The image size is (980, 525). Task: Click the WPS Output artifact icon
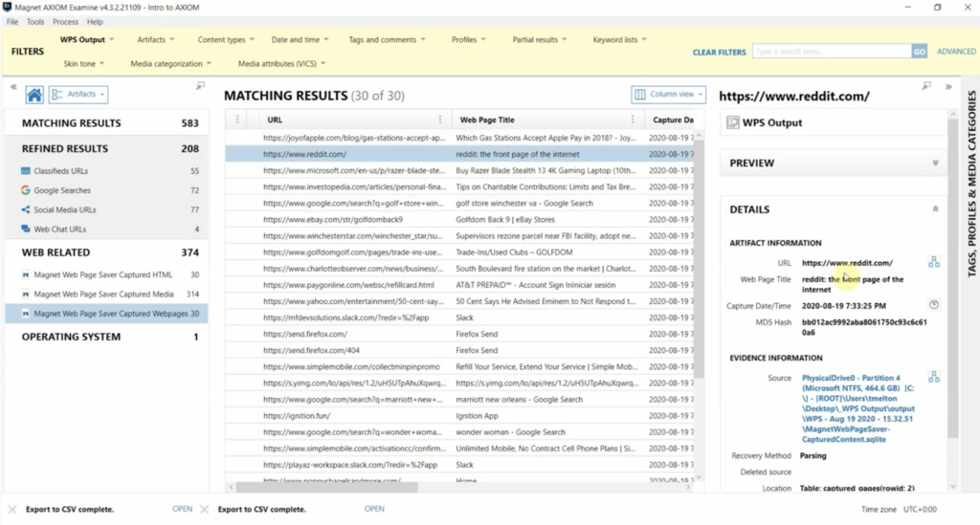732,122
